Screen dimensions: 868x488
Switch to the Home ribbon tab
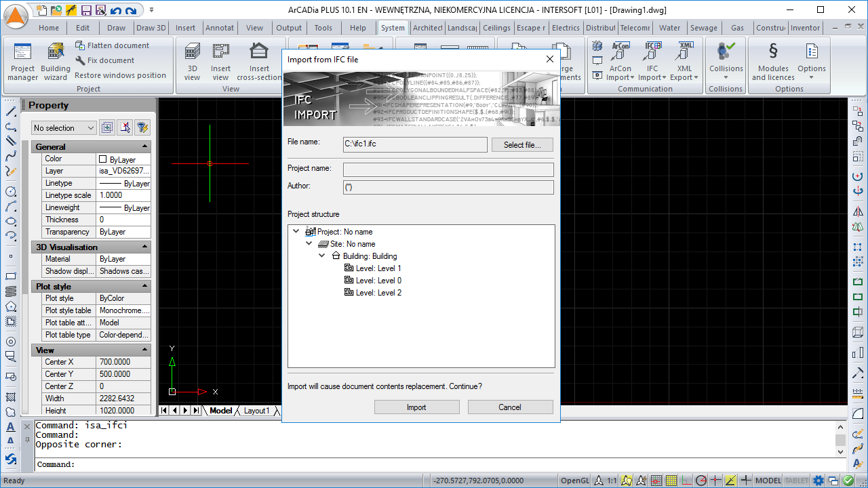[x=49, y=28]
